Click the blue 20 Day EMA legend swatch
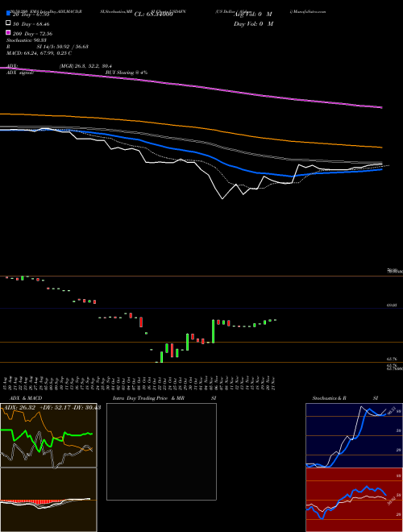403x532 pixels. coord(8,14)
